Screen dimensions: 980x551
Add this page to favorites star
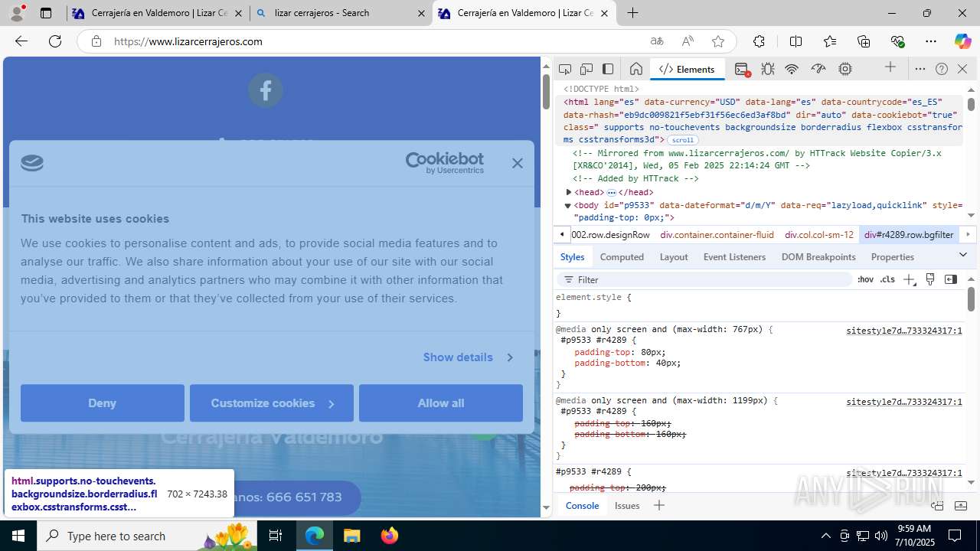[x=717, y=41]
